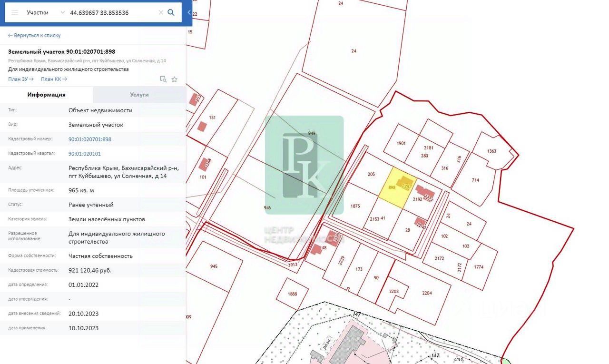Click the value Земли населённых пунктов
Image resolution: width=609 pixels, height=364 pixels.
tap(107, 219)
